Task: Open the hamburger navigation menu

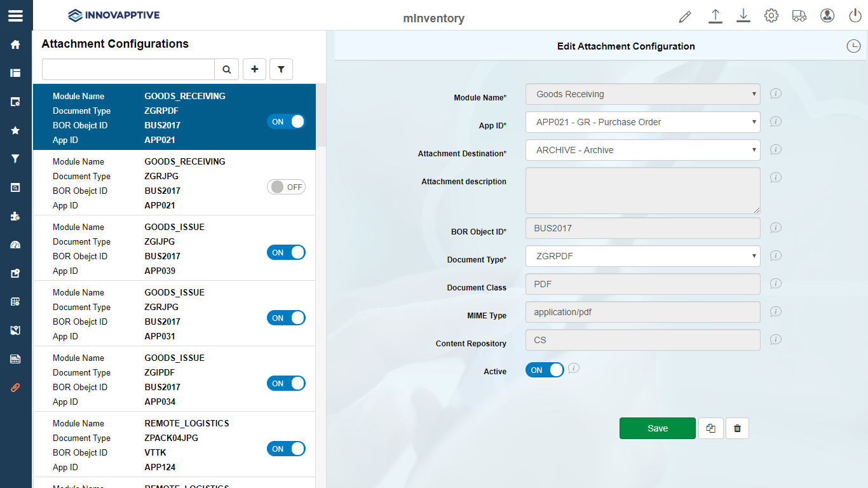Action: [16, 15]
